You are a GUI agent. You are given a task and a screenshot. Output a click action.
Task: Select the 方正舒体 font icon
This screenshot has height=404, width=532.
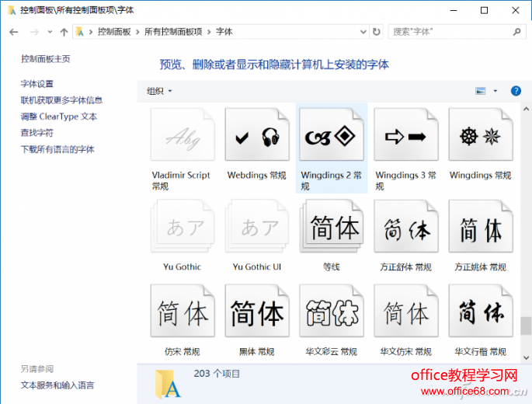click(406, 226)
